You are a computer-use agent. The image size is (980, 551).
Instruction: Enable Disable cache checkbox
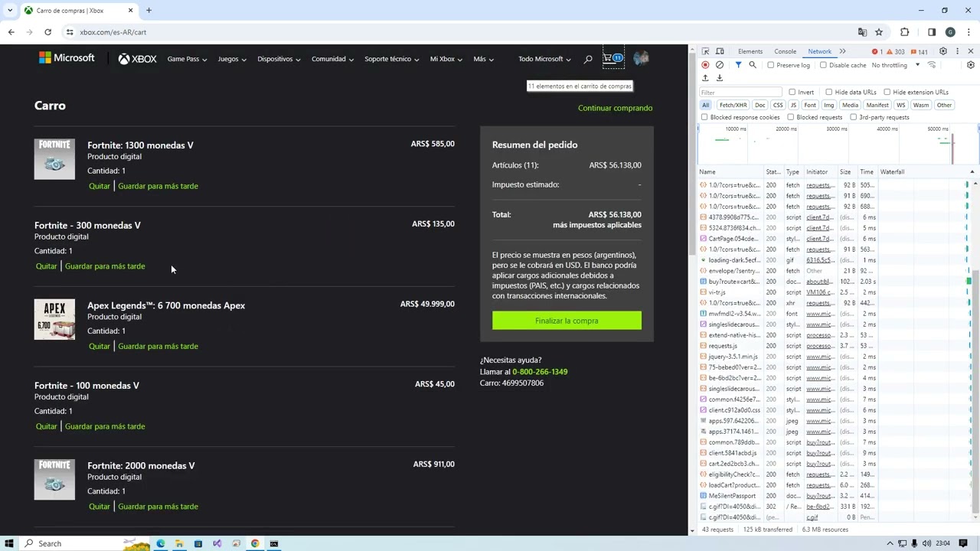824,65
